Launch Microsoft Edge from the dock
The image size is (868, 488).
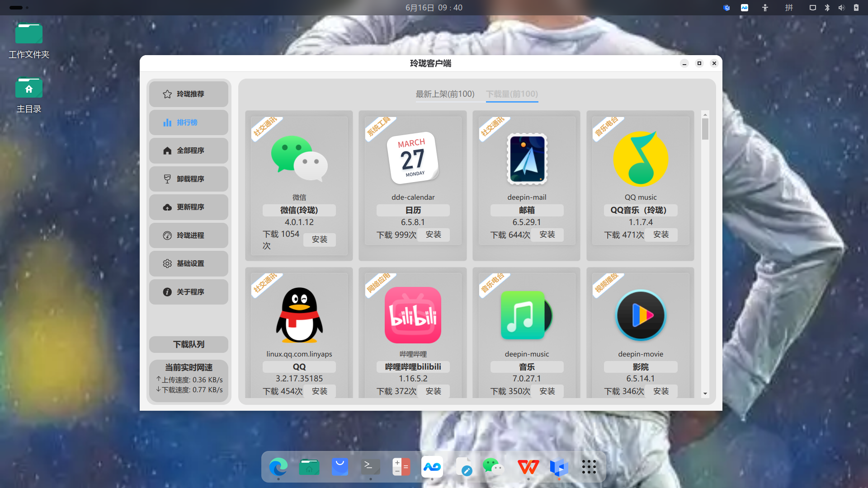[278, 467]
